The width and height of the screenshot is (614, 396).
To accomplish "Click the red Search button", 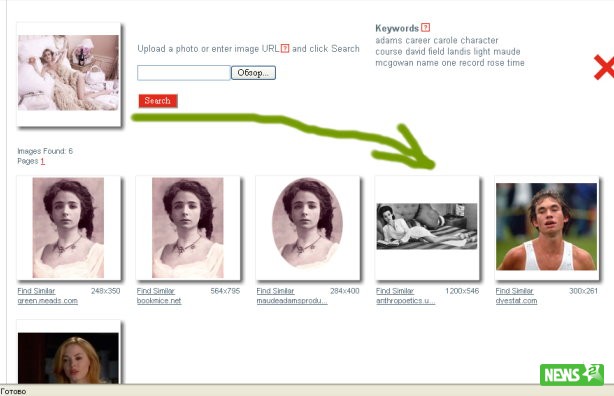I will (158, 101).
